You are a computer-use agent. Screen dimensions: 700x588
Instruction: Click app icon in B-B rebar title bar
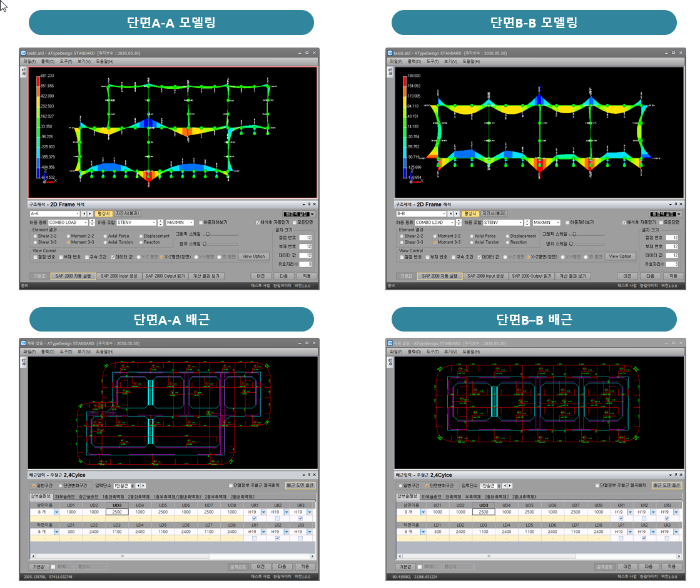(x=390, y=343)
